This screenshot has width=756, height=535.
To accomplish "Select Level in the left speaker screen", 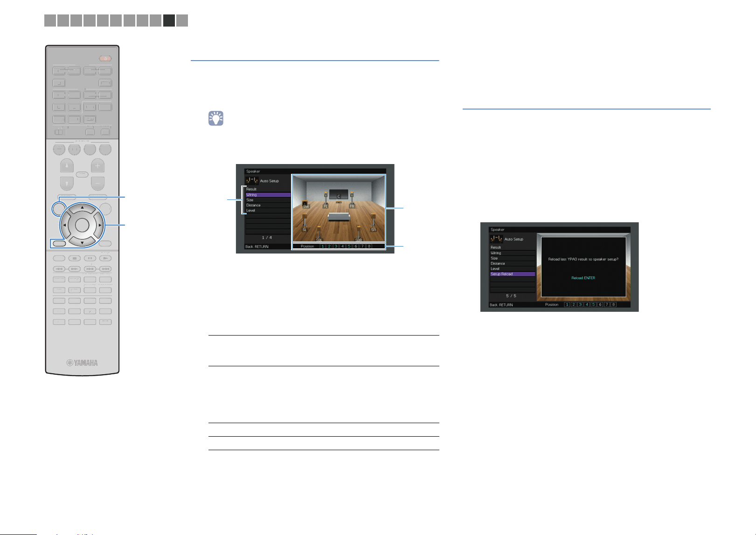I will (268, 211).
